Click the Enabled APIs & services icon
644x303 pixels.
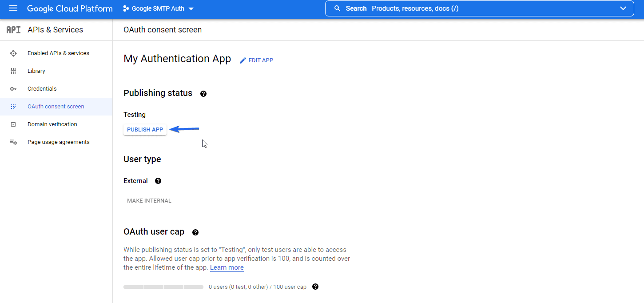(13, 53)
